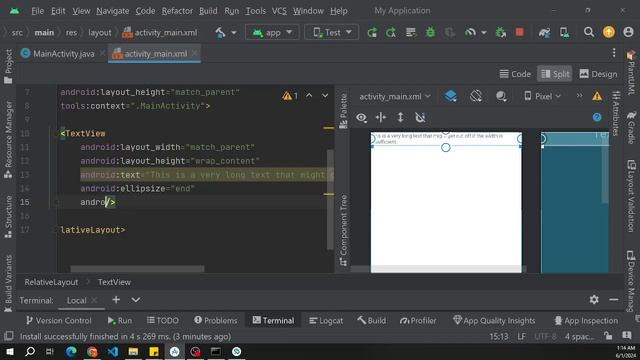This screenshot has width=640, height=360.
Task: Open dropdown arrow next to profiler icon
Action: (x=484, y=32)
